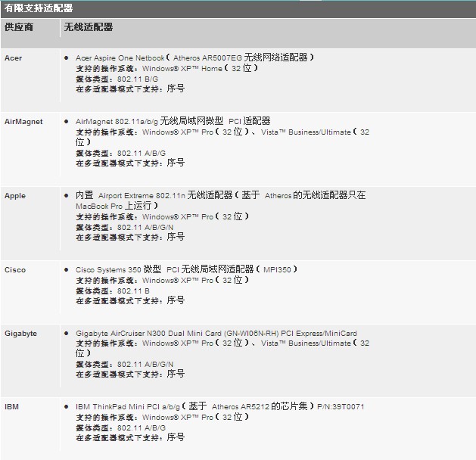Select the Apple vendor name

(15, 196)
